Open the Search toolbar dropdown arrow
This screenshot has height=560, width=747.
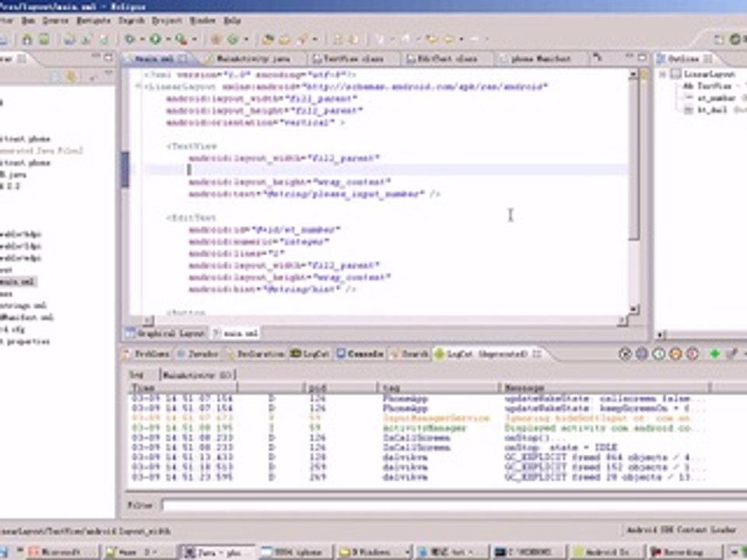[315, 40]
